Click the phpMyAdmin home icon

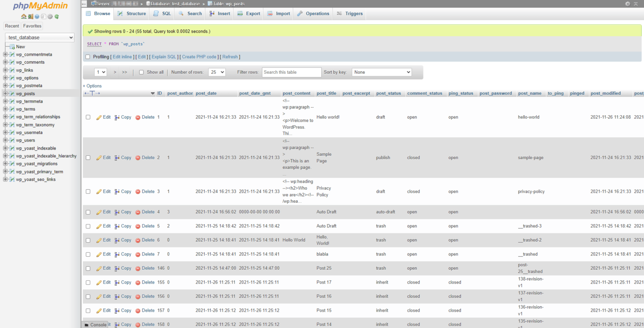pyautogui.click(x=23, y=16)
